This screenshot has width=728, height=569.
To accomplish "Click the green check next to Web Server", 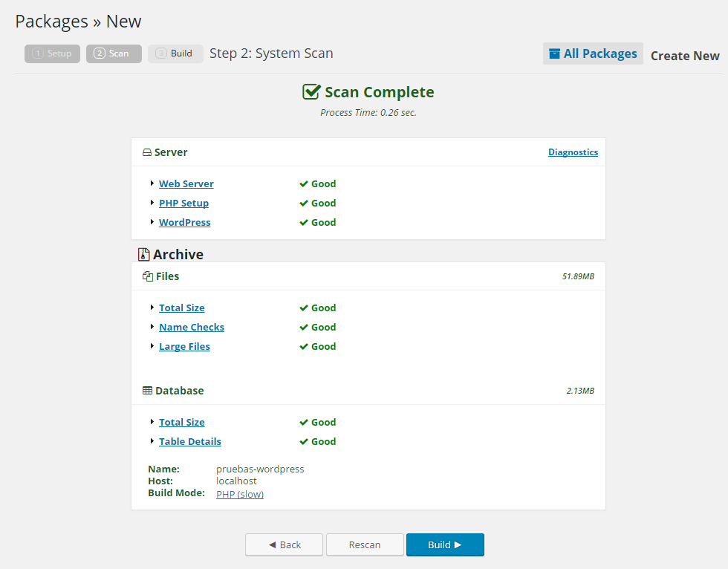I will pos(304,183).
